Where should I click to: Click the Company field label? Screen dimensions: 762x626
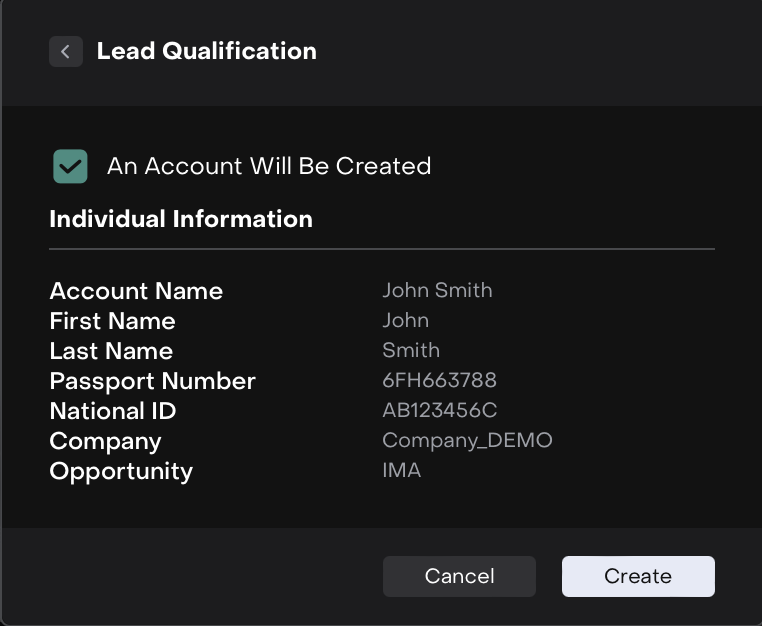click(x=105, y=441)
